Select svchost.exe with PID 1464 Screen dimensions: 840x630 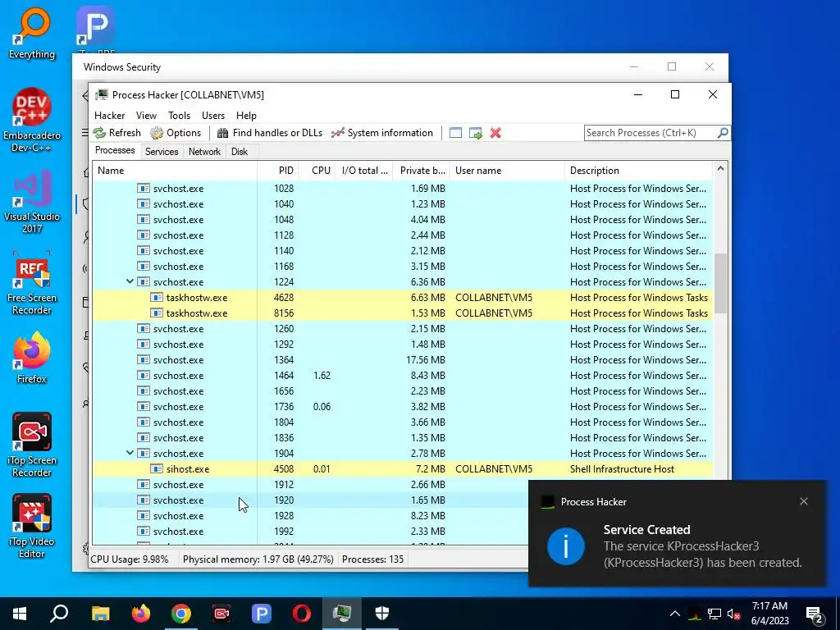tap(403, 375)
